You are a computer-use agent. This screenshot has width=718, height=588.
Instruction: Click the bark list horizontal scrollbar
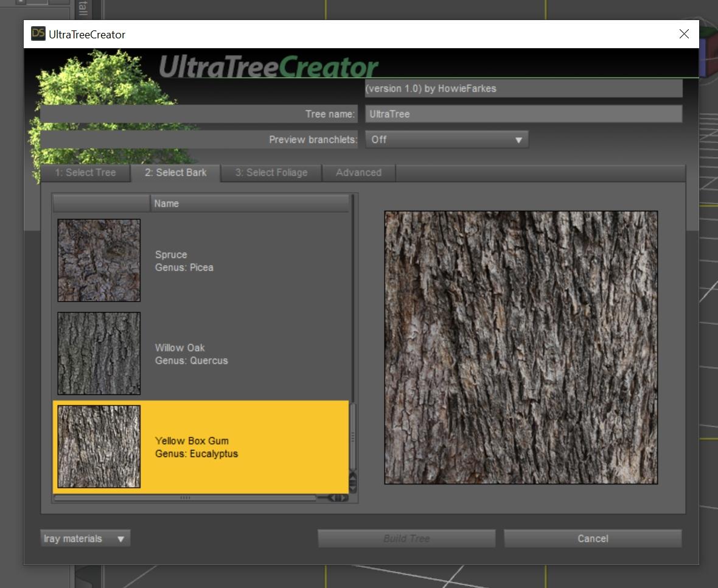(185, 498)
